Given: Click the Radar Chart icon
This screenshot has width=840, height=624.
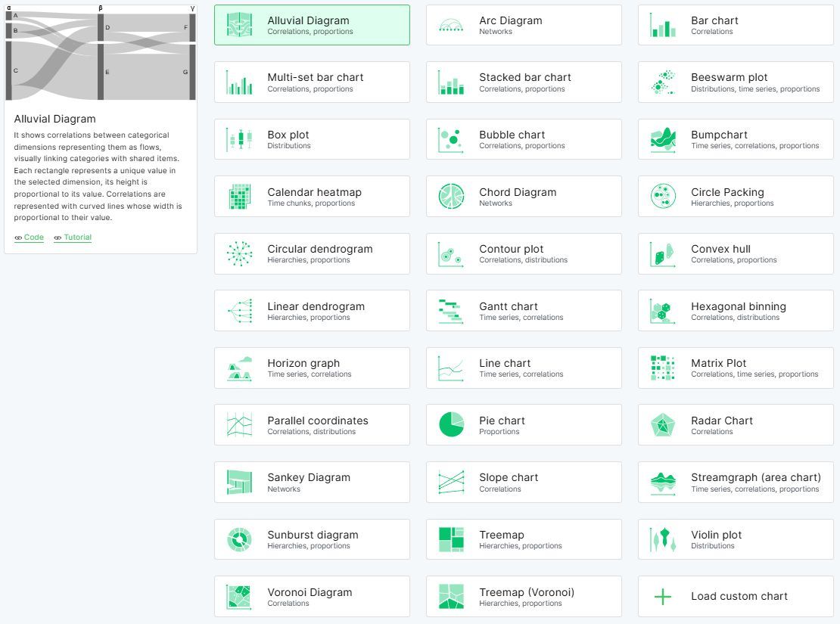Looking at the screenshot, I should [x=663, y=425].
